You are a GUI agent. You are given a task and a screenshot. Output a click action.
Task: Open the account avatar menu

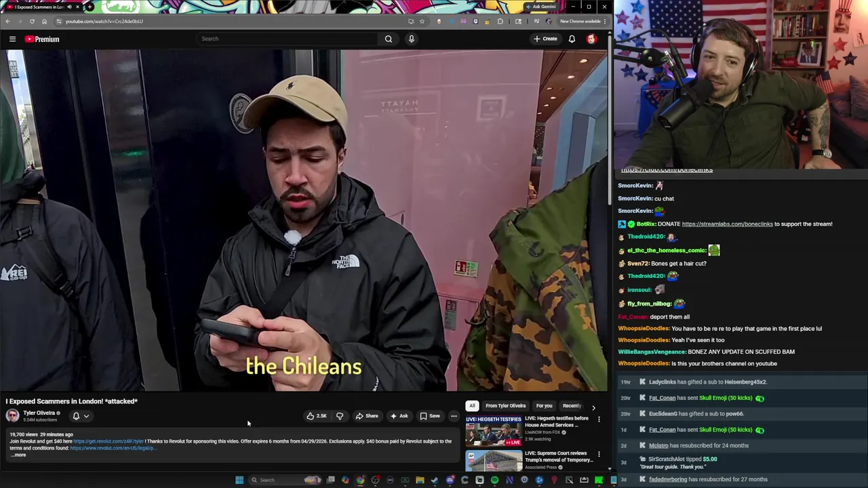[x=591, y=39]
